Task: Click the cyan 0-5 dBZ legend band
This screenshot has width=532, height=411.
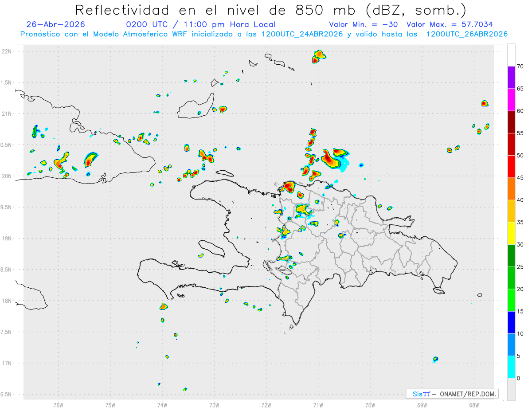Action: pos(511,367)
